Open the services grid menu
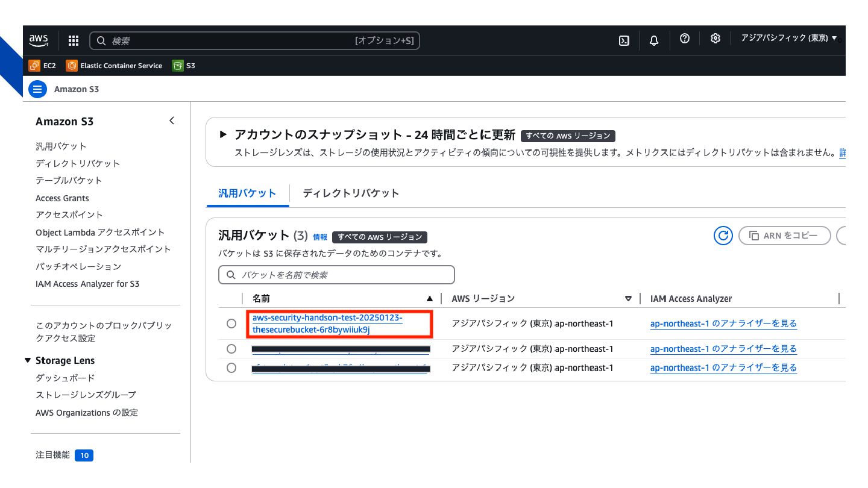 point(74,40)
